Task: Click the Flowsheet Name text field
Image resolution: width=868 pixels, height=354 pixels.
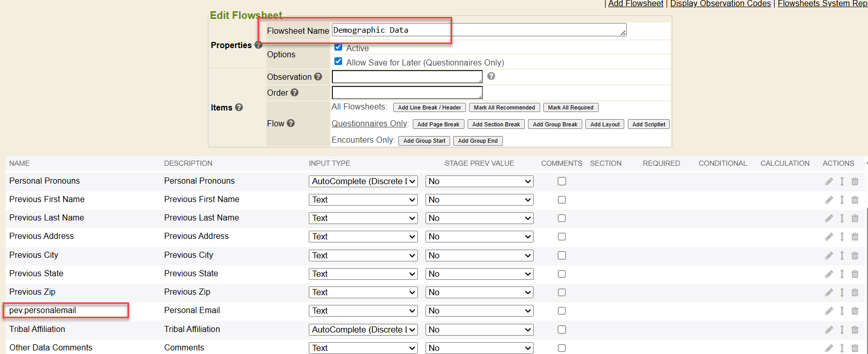Action: (x=478, y=30)
